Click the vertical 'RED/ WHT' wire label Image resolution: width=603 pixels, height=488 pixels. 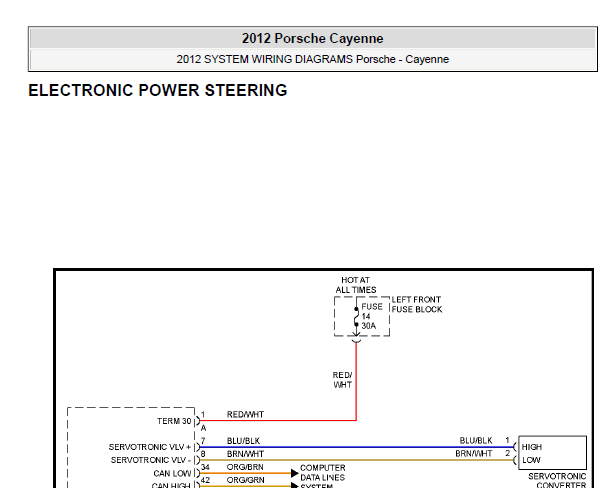[343, 380]
